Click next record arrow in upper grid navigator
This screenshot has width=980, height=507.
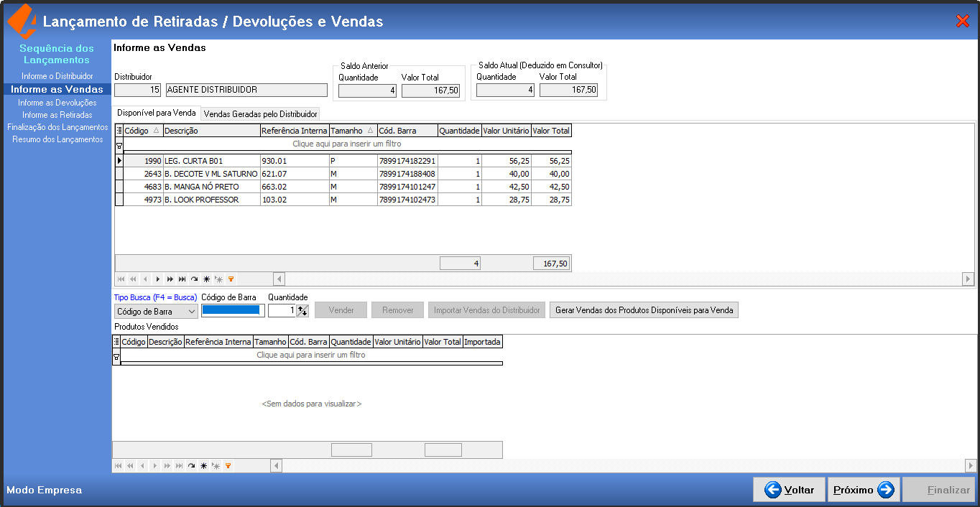click(x=157, y=279)
